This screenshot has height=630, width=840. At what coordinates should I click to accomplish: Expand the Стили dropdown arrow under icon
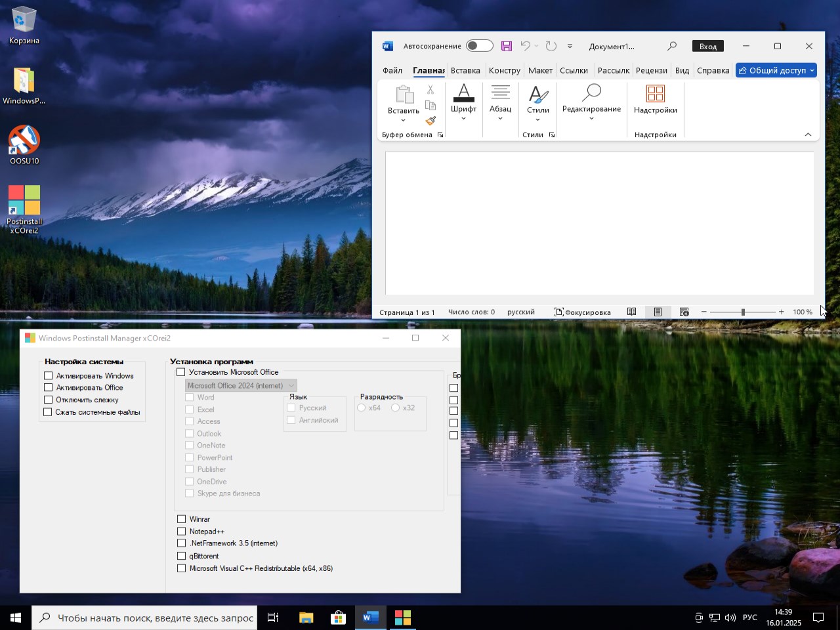(x=537, y=119)
